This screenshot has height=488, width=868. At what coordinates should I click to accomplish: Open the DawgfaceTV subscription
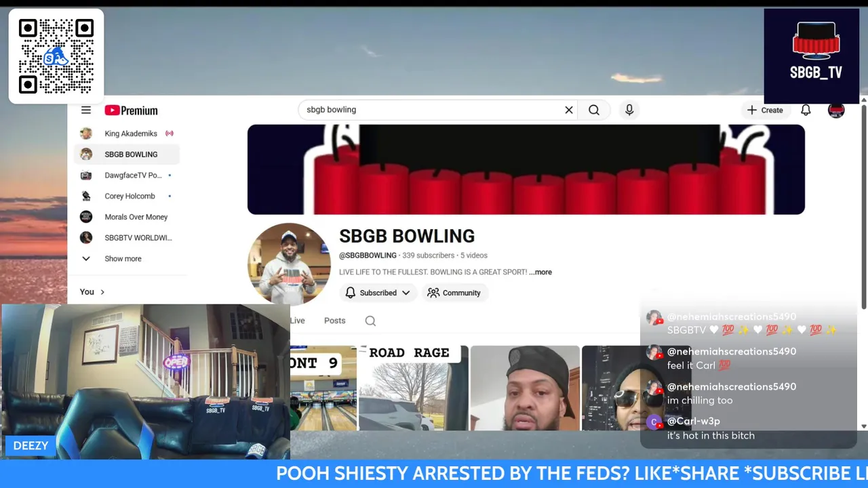click(x=127, y=176)
